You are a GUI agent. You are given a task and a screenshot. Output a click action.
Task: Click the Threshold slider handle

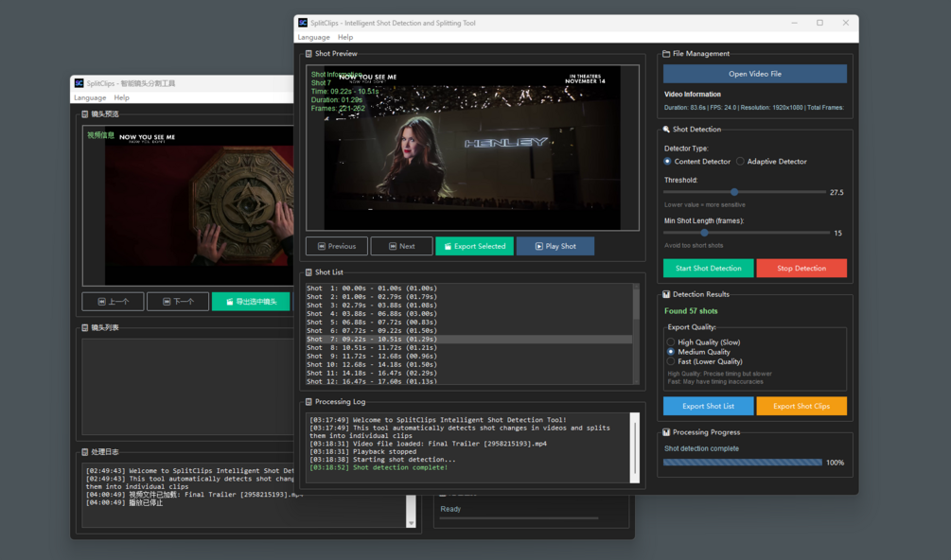coord(734,191)
